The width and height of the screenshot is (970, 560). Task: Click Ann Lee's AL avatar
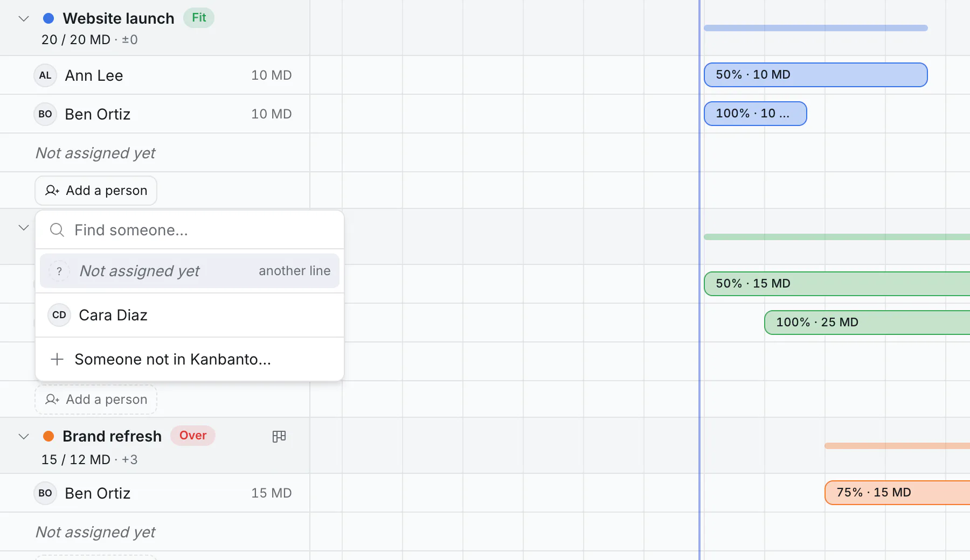(45, 75)
